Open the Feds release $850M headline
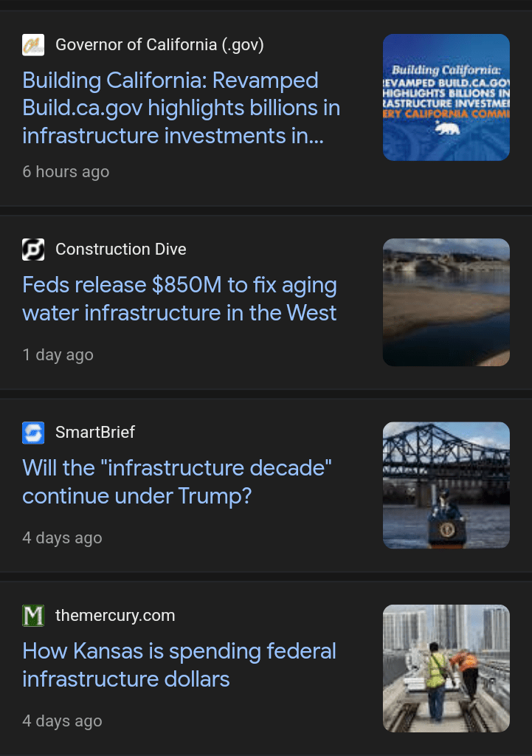Viewport: 532px width, 756px height. click(179, 299)
